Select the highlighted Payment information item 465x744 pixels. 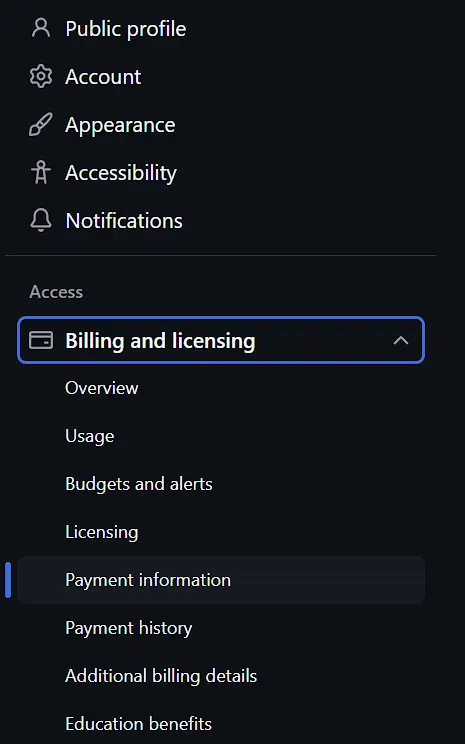pos(221,580)
